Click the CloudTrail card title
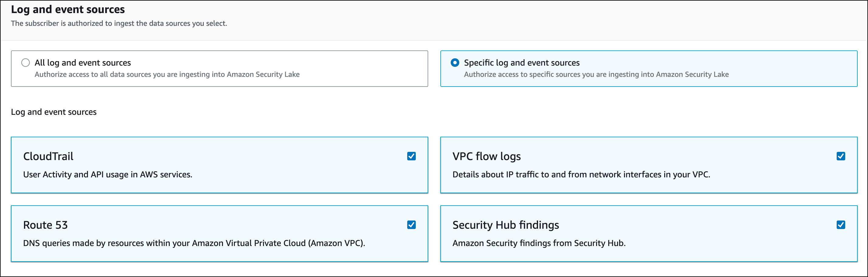This screenshot has height=277, width=868. [x=48, y=156]
